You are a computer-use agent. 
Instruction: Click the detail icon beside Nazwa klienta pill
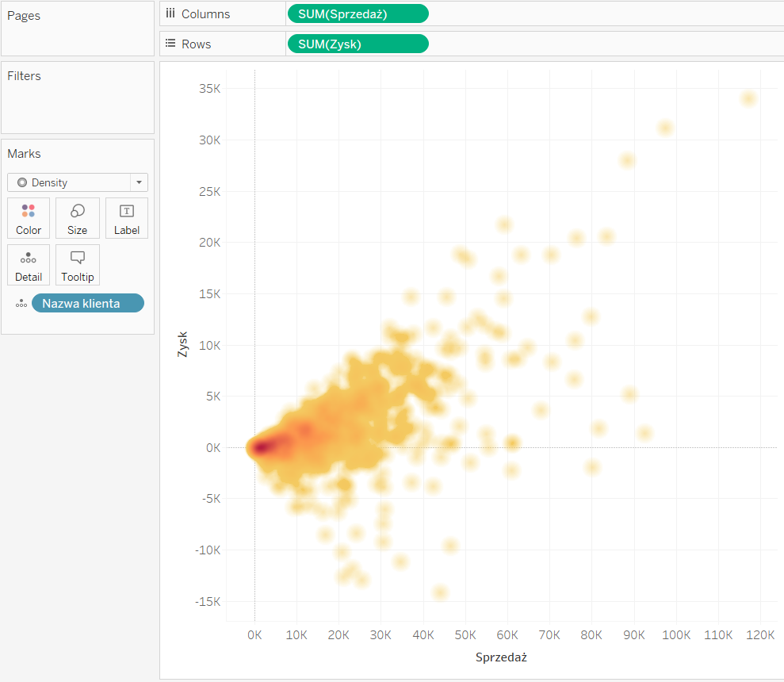[21, 304]
